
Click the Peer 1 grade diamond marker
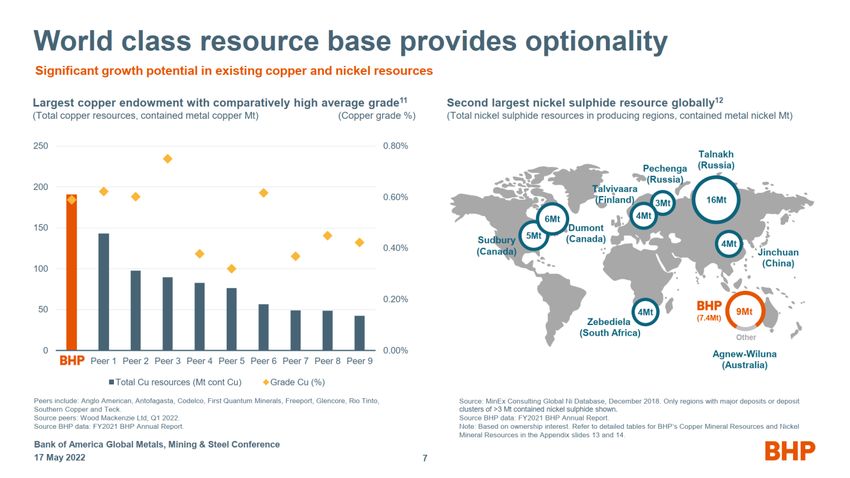point(104,191)
